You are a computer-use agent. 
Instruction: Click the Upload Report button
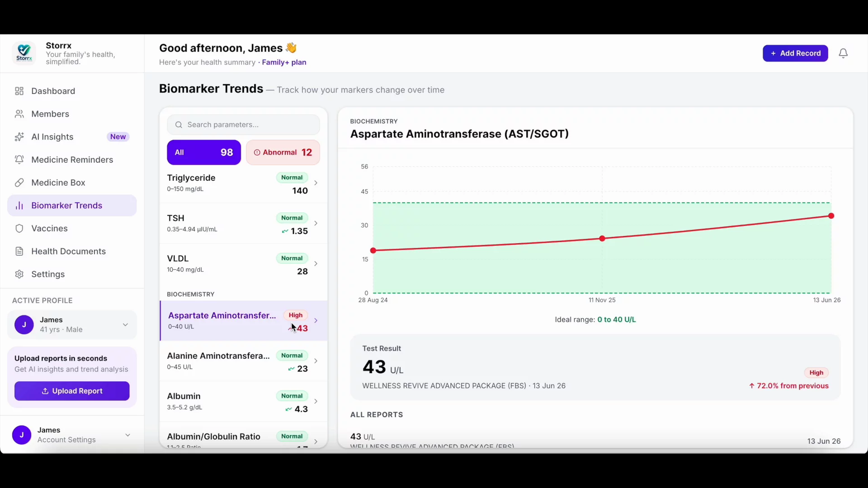[x=72, y=391]
